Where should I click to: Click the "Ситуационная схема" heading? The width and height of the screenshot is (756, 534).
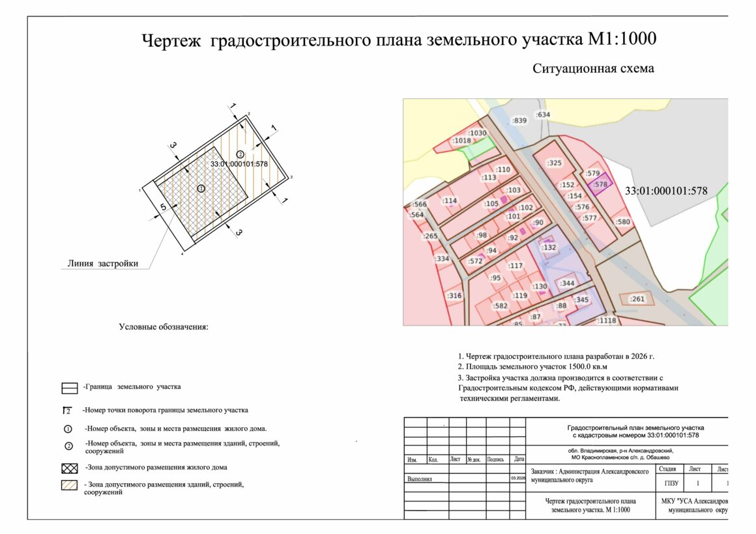[x=592, y=68]
